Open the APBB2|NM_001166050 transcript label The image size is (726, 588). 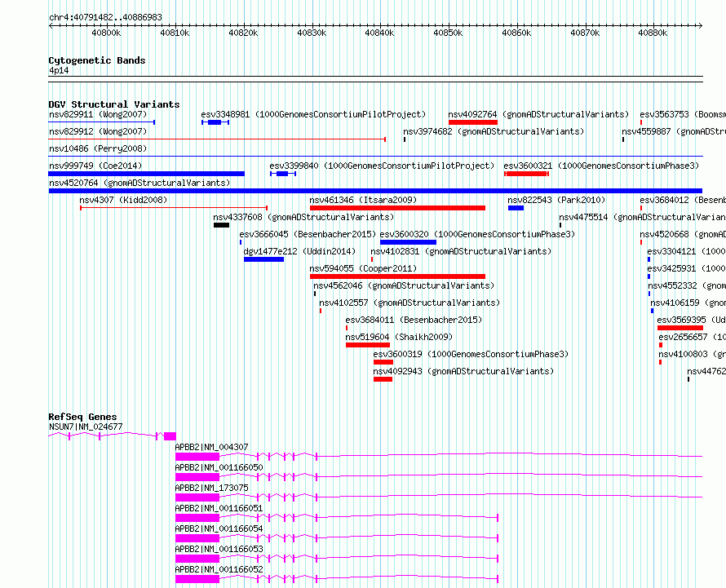point(219,467)
